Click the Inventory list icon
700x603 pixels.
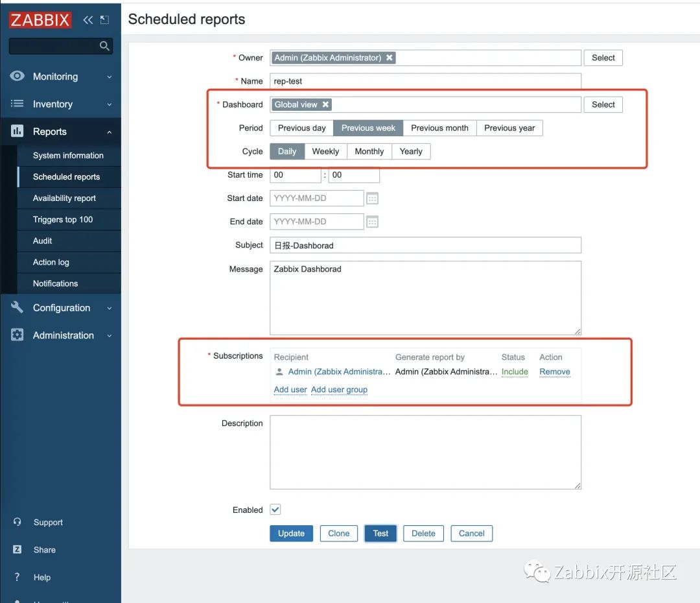tap(17, 104)
